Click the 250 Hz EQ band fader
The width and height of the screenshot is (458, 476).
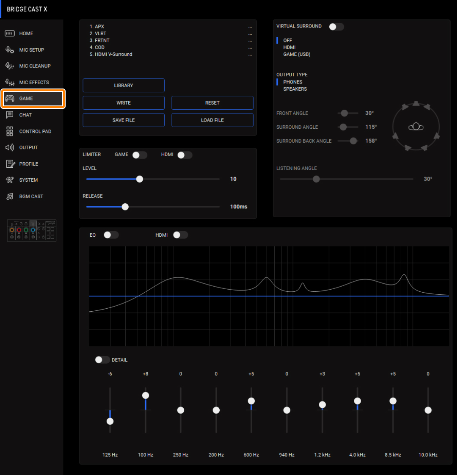point(181,410)
